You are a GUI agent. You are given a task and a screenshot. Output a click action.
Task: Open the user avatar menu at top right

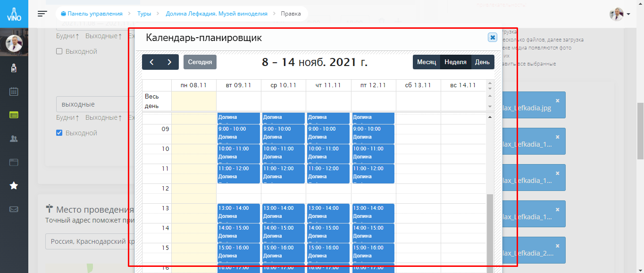tap(619, 14)
